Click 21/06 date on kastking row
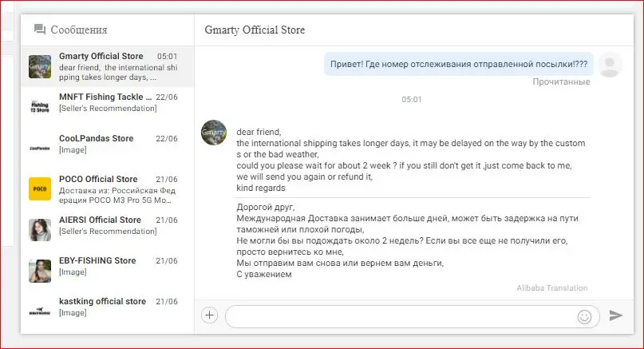The height and width of the screenshot is (349, 644). pyautogui.click(x=167, y=301)
